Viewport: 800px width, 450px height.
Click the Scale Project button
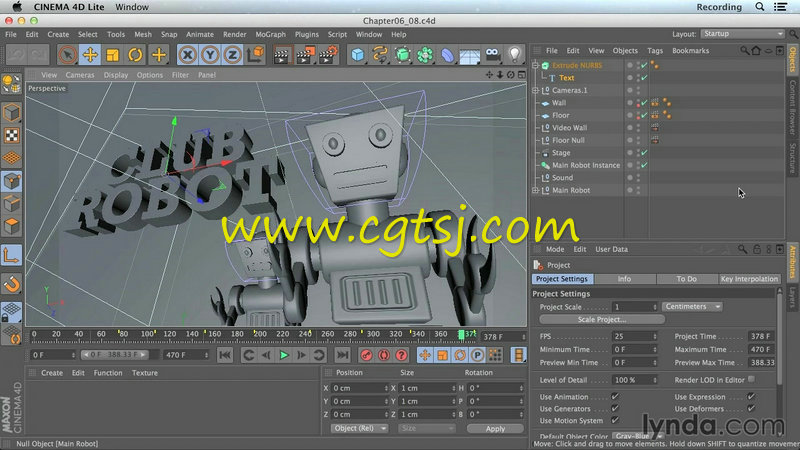point(602,319)
